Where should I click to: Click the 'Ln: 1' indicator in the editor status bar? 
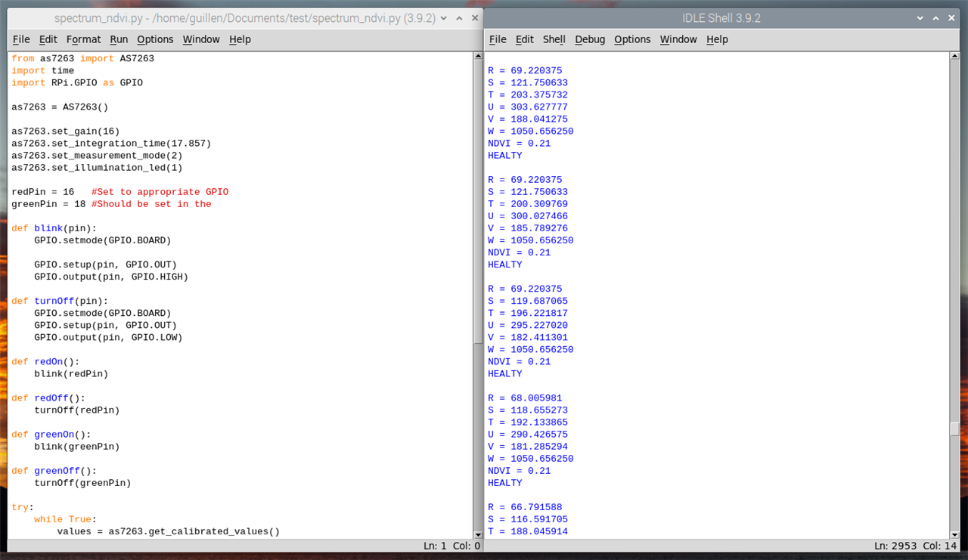[x=436, y=546]
